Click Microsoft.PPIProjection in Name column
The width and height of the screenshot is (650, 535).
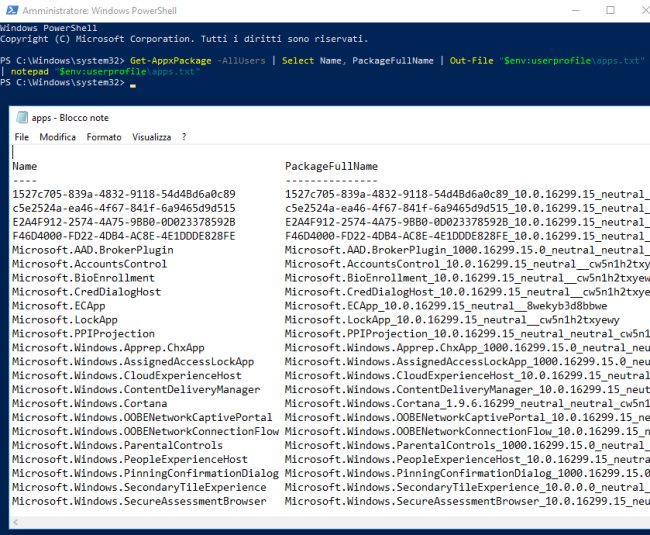pos(83,334)
